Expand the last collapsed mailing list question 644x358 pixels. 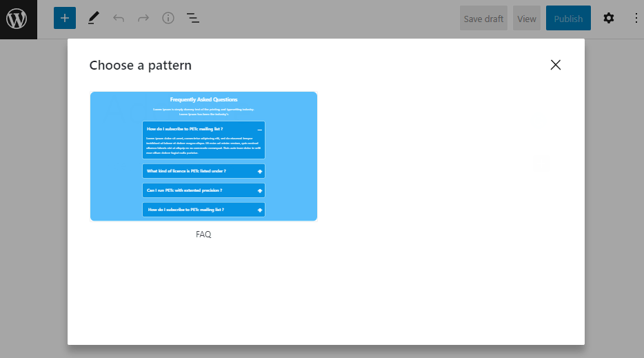coord(260,210)
